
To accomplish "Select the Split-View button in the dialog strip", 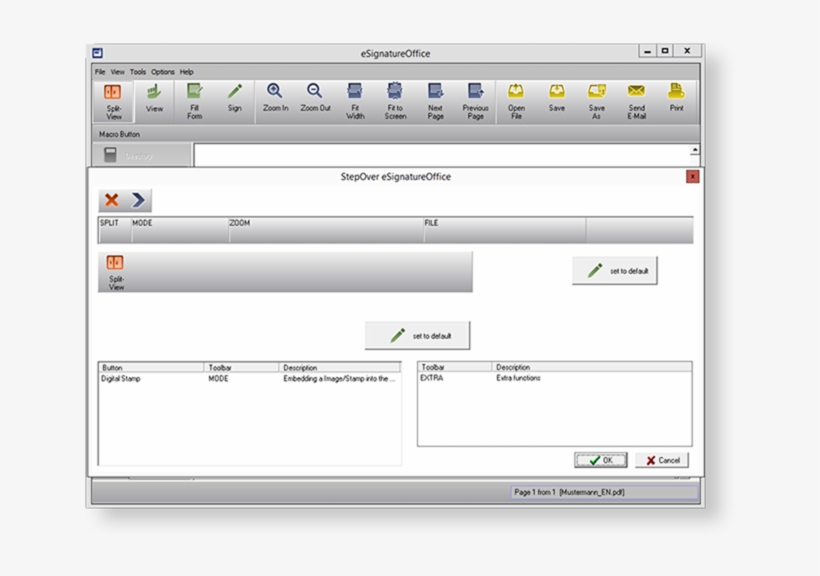I will point(116,272).
